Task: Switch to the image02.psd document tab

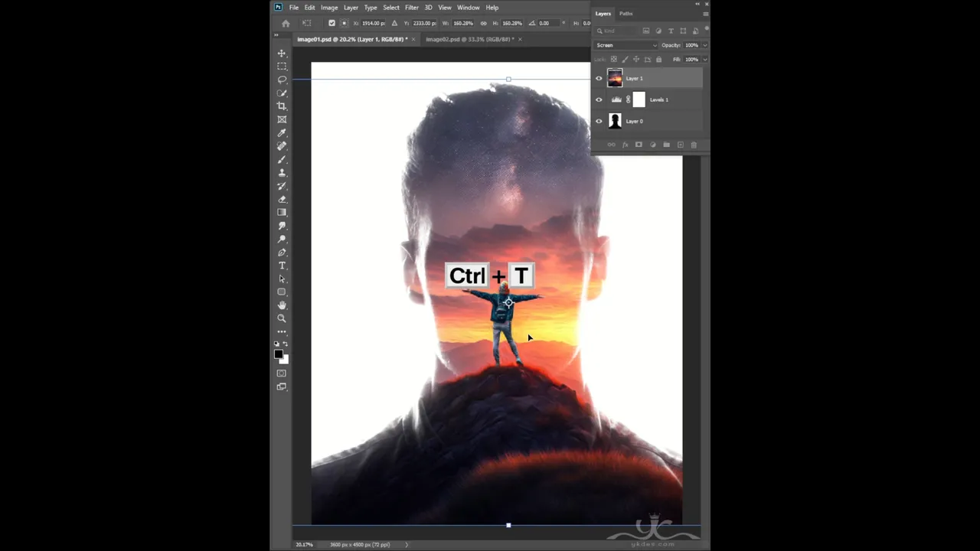Action: (x=469, y=39)
